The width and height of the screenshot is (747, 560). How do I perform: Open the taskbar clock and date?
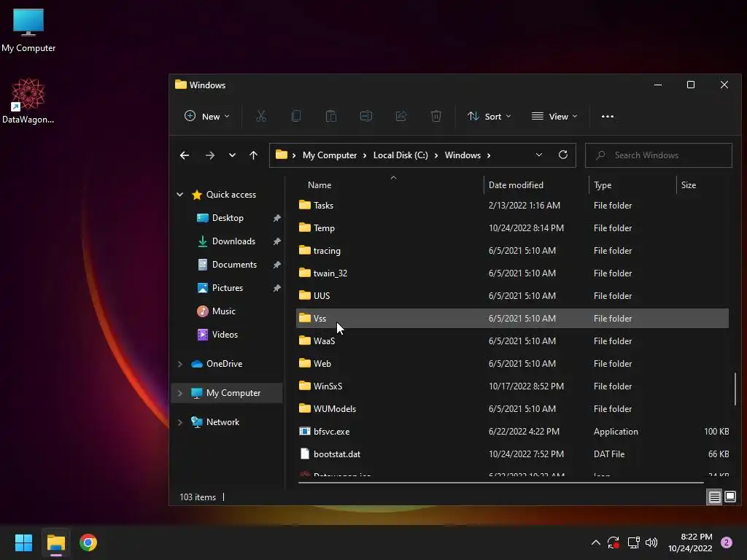pyautogui.click(x=690, y=542)
